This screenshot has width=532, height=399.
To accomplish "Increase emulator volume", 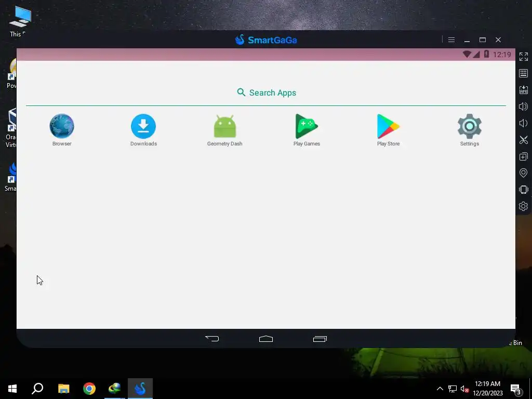I will pyautogui.click(x=524, y=107).
